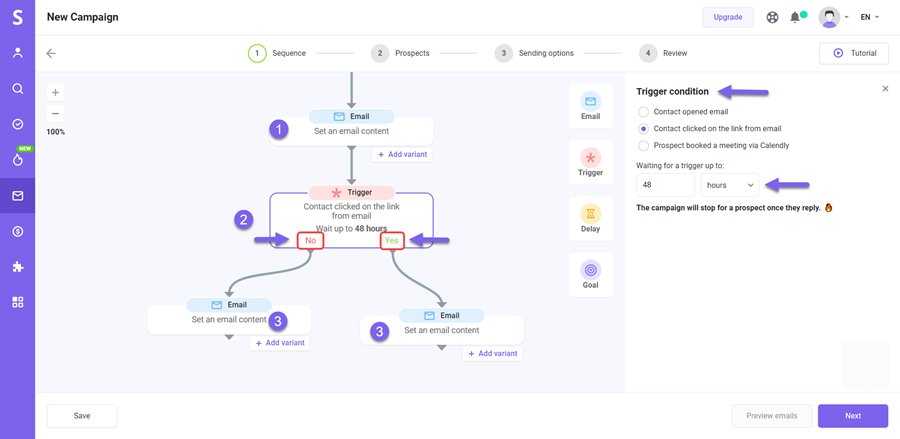
Task: Click the Next button
Action: [x=853, y=416]
